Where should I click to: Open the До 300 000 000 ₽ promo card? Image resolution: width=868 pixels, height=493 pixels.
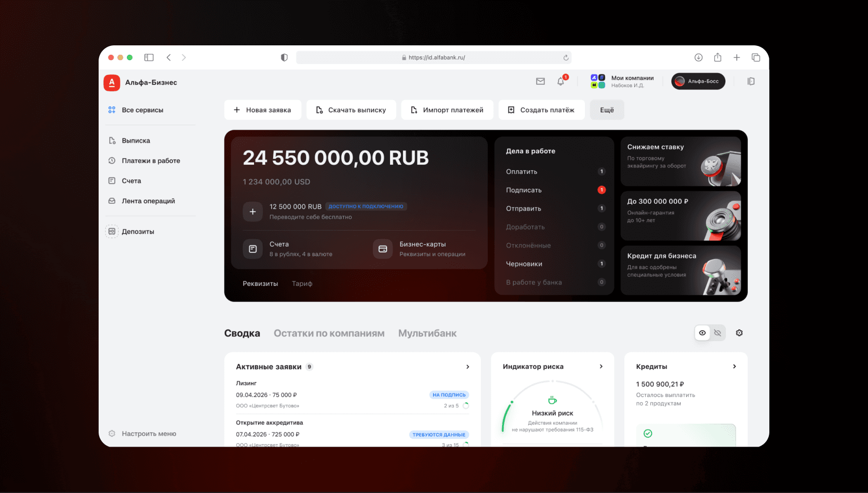click(681, 216)
